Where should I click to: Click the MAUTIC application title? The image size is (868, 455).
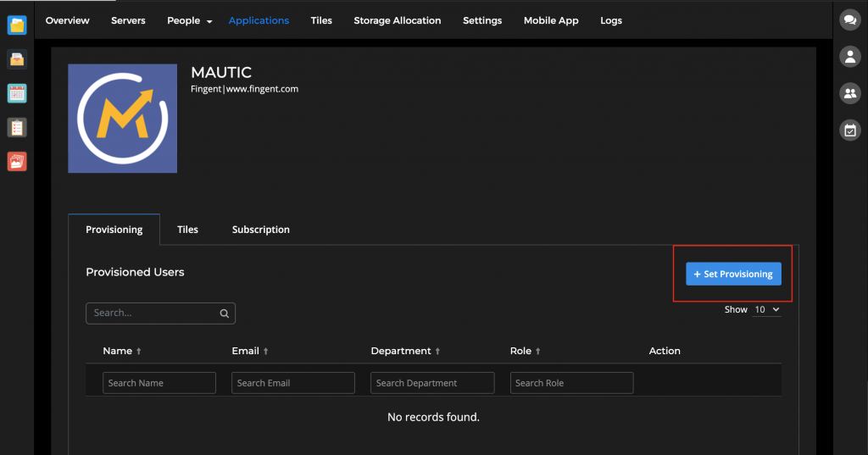[x=221, y=73]
